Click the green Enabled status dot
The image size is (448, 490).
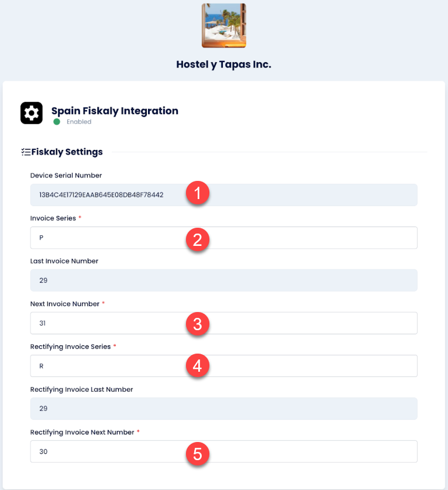tap(57, 122)
